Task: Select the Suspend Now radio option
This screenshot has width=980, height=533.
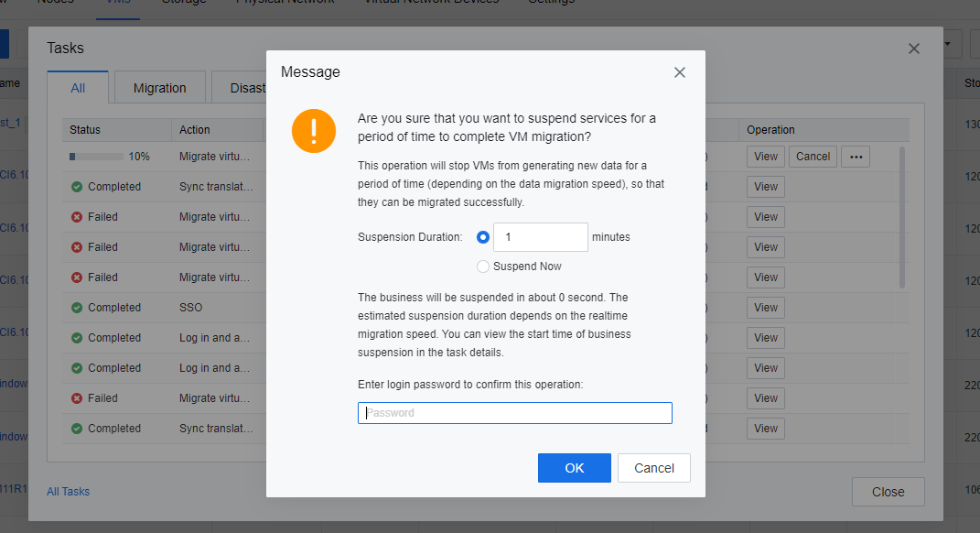Action: click(x=482, y=266)
